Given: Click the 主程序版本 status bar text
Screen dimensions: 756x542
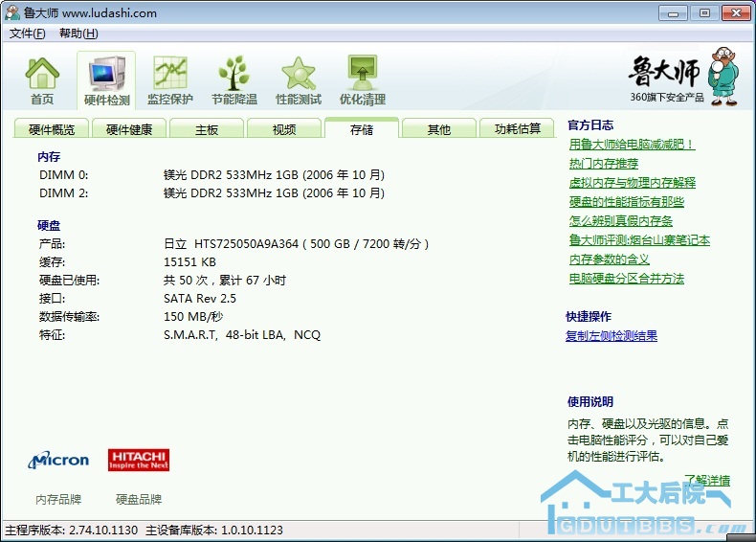Looking at the screenshot, I should 72,530.
